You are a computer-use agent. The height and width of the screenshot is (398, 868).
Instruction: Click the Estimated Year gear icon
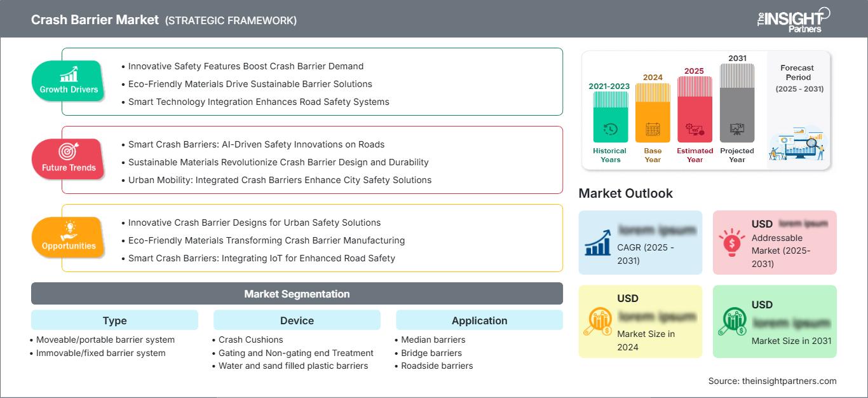[695, 130]
